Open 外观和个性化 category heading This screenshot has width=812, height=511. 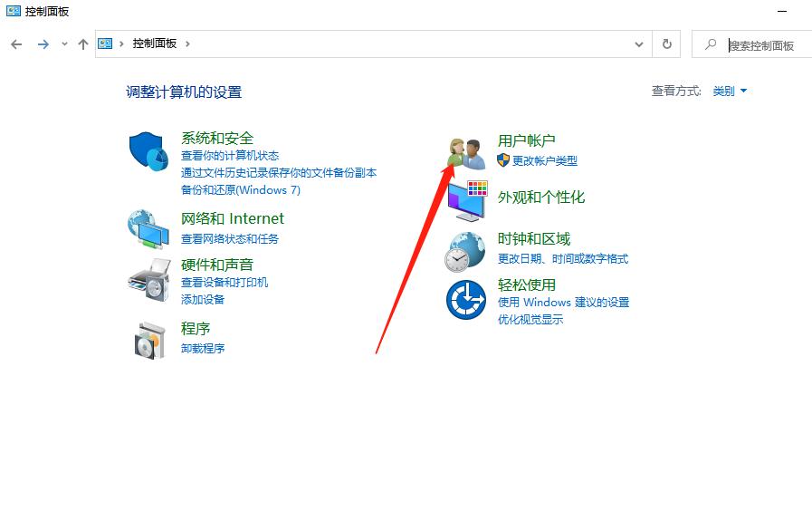[x=541, y=197]
